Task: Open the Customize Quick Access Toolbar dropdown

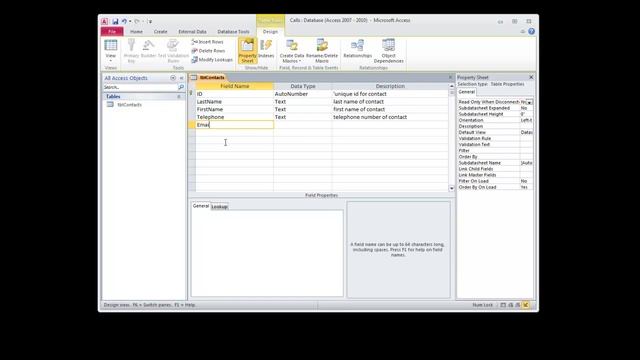Action: (x=150, y=21)
